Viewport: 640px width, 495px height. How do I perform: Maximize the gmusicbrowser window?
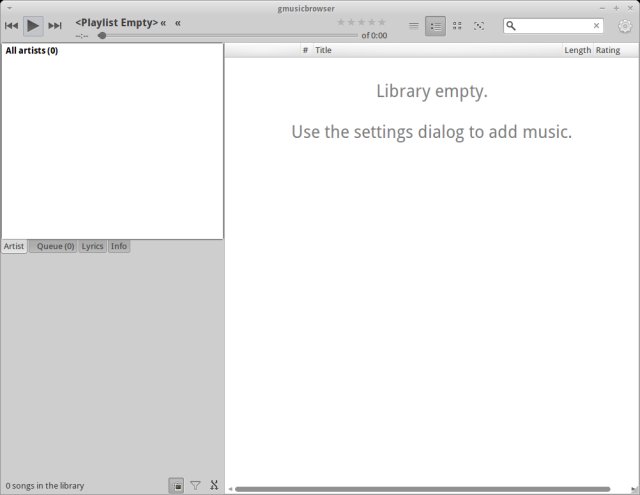[x=616, y=8]
